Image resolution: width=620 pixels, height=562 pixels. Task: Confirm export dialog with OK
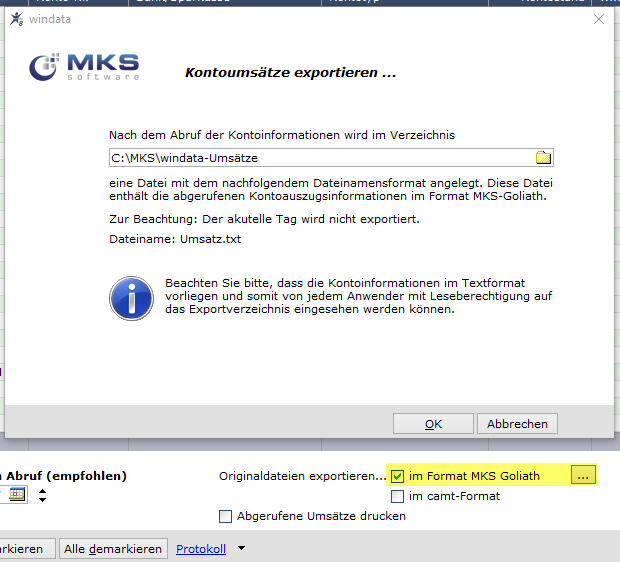tap(433, 424)
